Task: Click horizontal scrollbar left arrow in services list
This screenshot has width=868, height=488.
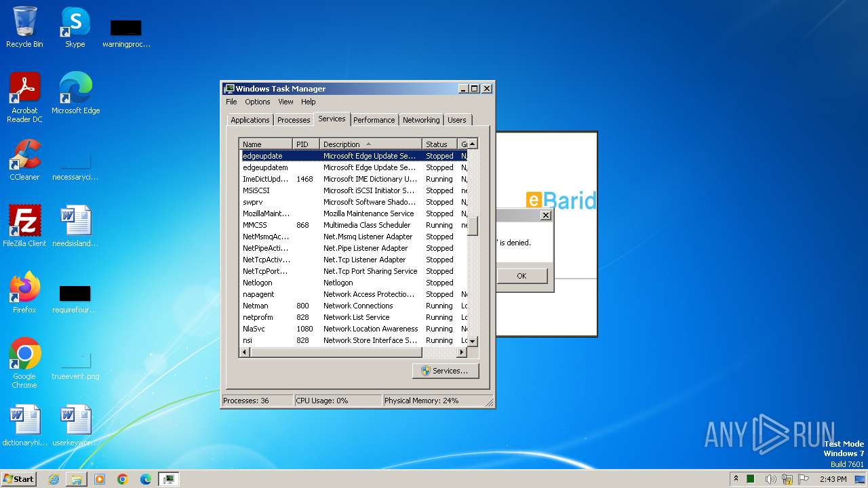Action: point(245,352)
